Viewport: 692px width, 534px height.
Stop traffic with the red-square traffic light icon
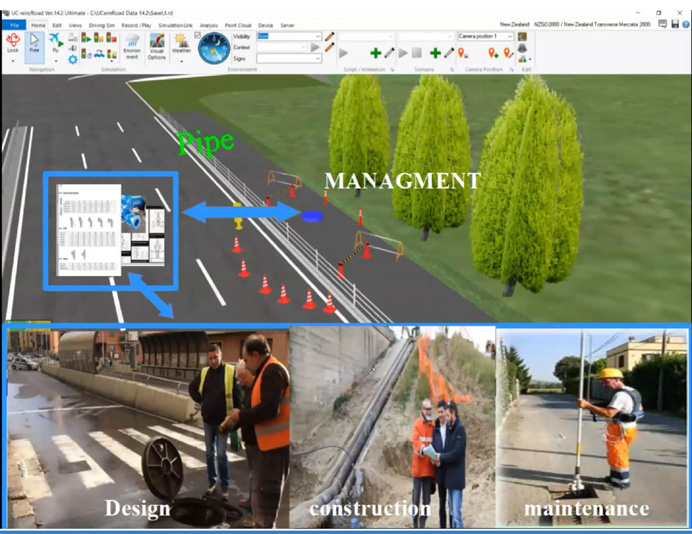[111, 38]
